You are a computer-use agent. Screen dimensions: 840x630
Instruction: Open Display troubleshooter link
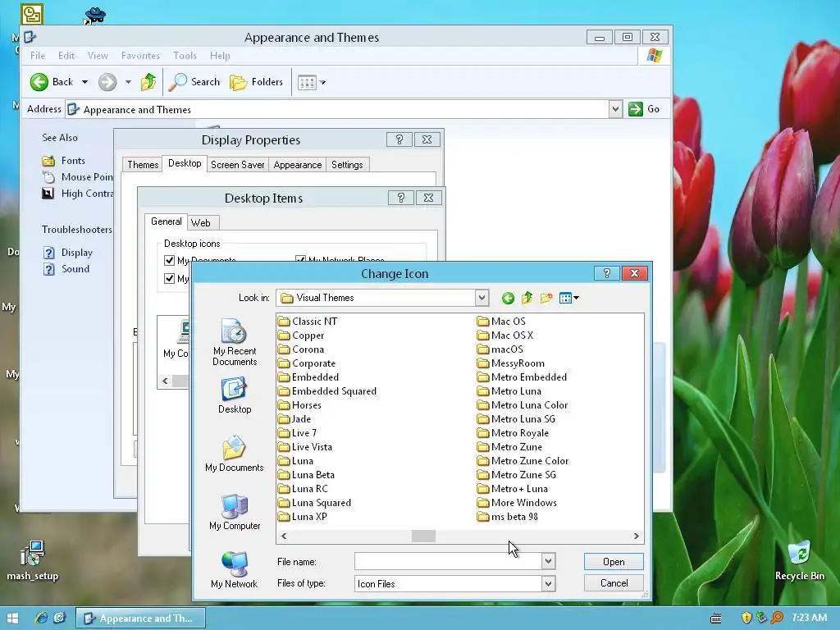tap(68, 253)
